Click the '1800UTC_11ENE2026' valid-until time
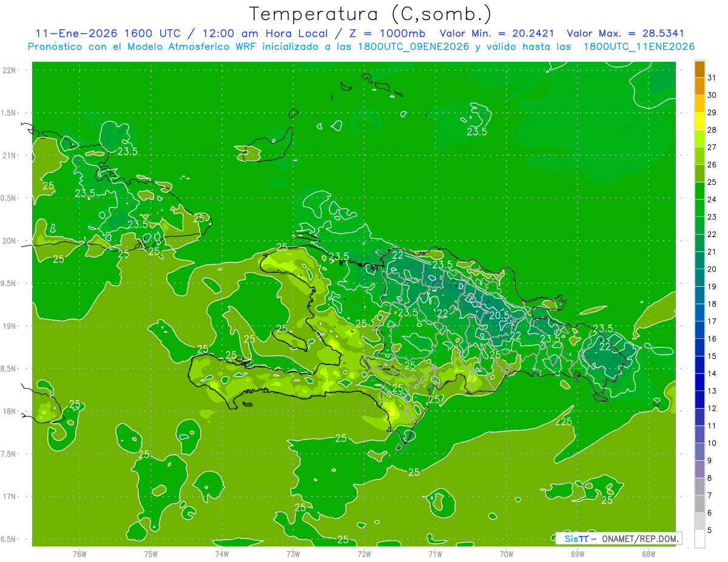This screenshot has height=562, width=728. (639, 47)
